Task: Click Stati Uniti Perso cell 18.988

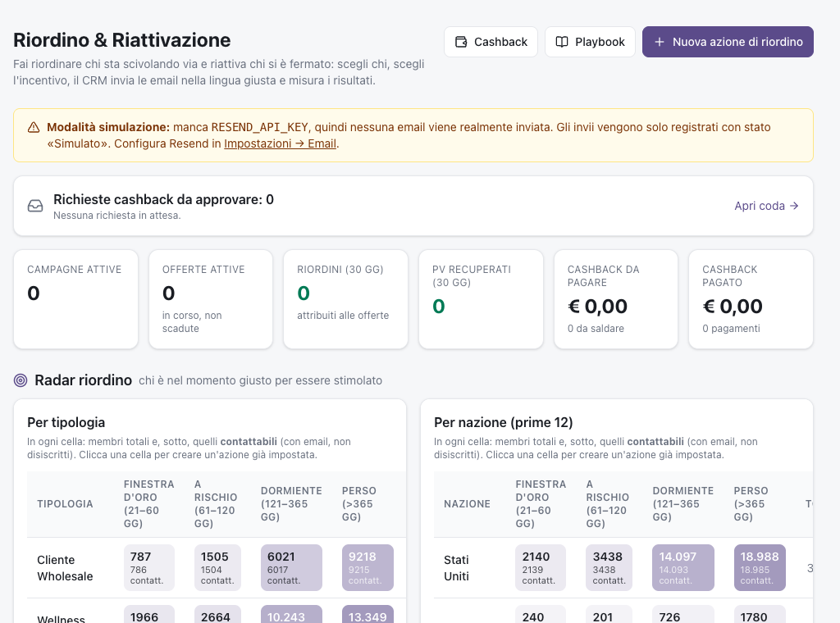Action: click(x=760, y=568)
